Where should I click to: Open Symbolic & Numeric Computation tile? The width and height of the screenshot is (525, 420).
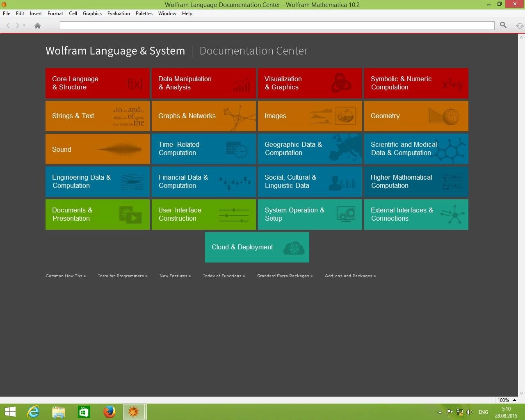[416, 83]
